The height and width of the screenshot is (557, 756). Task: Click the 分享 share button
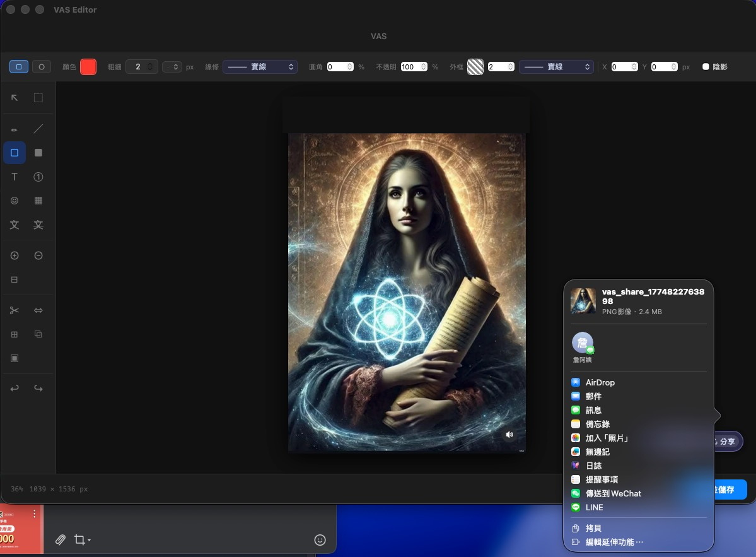click(726, 442)
